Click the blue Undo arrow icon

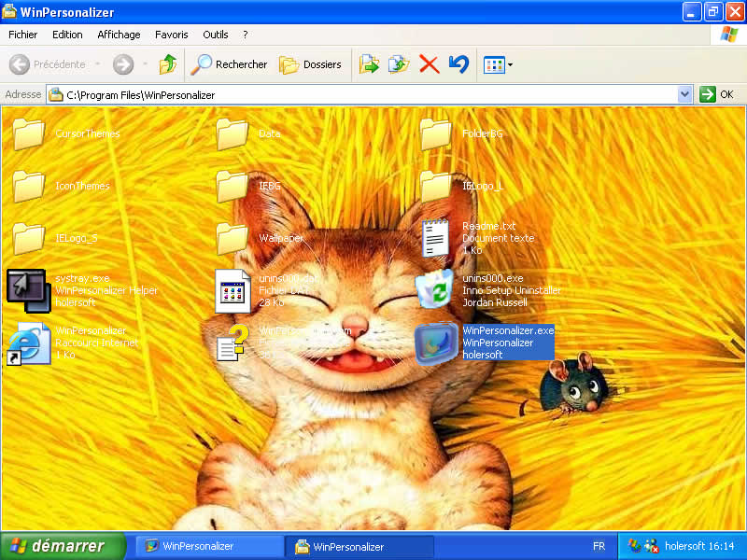458,64
